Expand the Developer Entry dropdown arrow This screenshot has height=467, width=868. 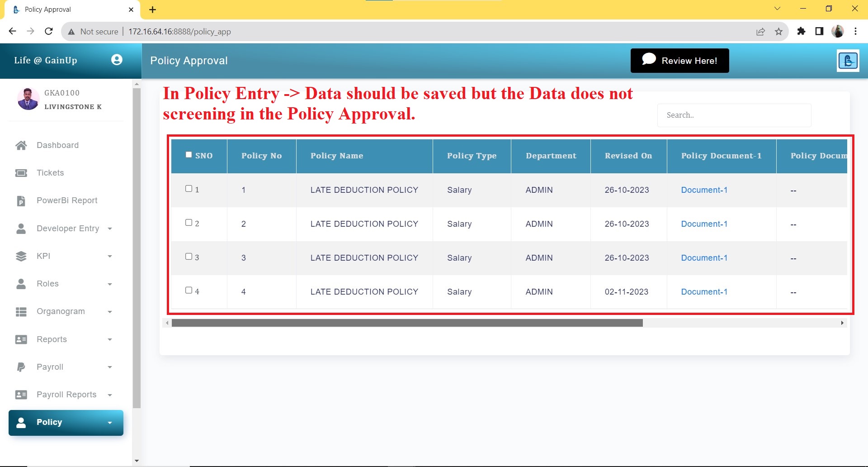click(110, 229)
